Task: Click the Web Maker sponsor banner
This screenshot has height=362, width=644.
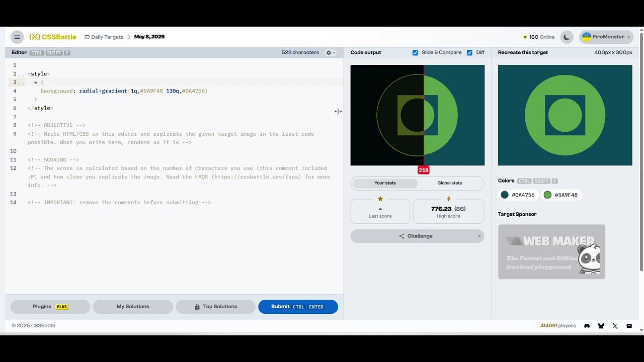Action: [551, 252]
